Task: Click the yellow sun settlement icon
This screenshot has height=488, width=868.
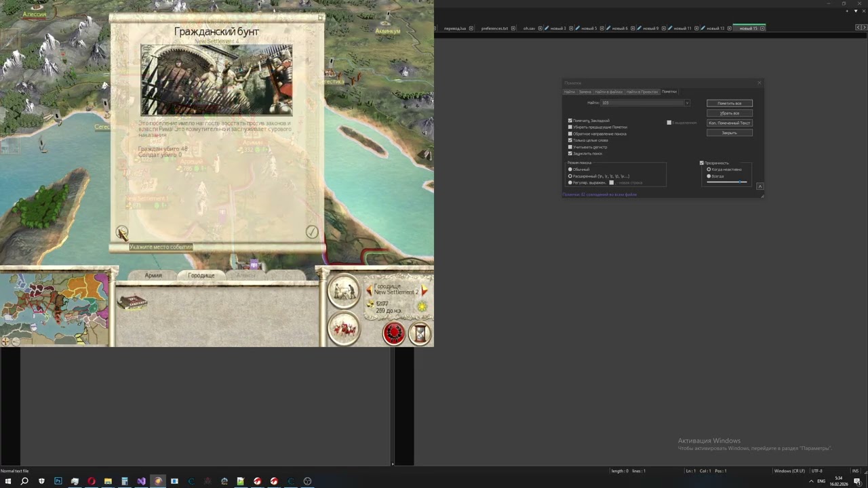Action: (x=422, y=307)
